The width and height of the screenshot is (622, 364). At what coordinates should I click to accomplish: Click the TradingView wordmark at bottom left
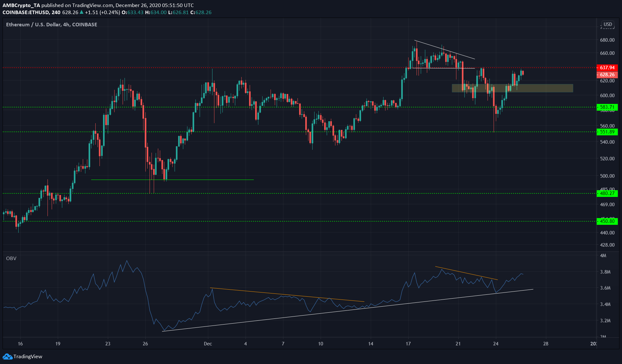(28, 356)
